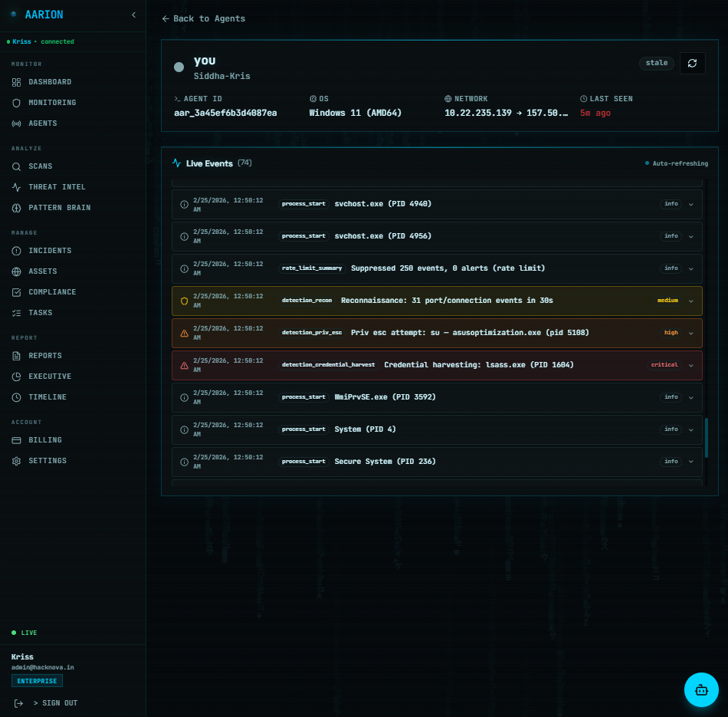Collapse the sidebar with the chevron
The image size is (728, 717).
133,15
